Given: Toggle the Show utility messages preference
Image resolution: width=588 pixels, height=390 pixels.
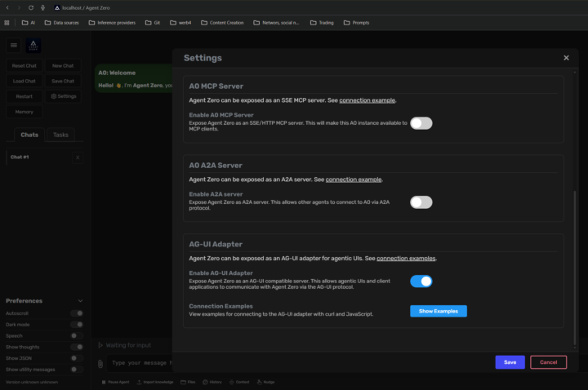Looking at the screenshot, I should [x=77, y=370].
